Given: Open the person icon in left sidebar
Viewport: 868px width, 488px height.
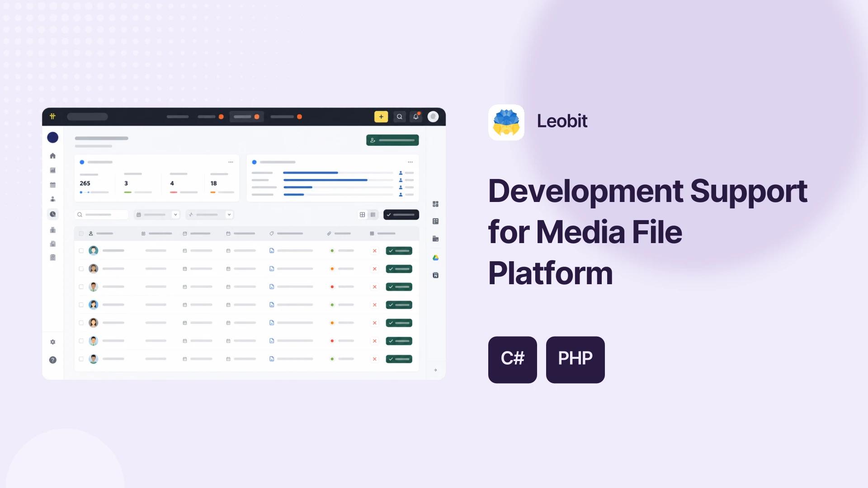Looking at the screenshot, I should pyautogui.click(x=53, y=199).
